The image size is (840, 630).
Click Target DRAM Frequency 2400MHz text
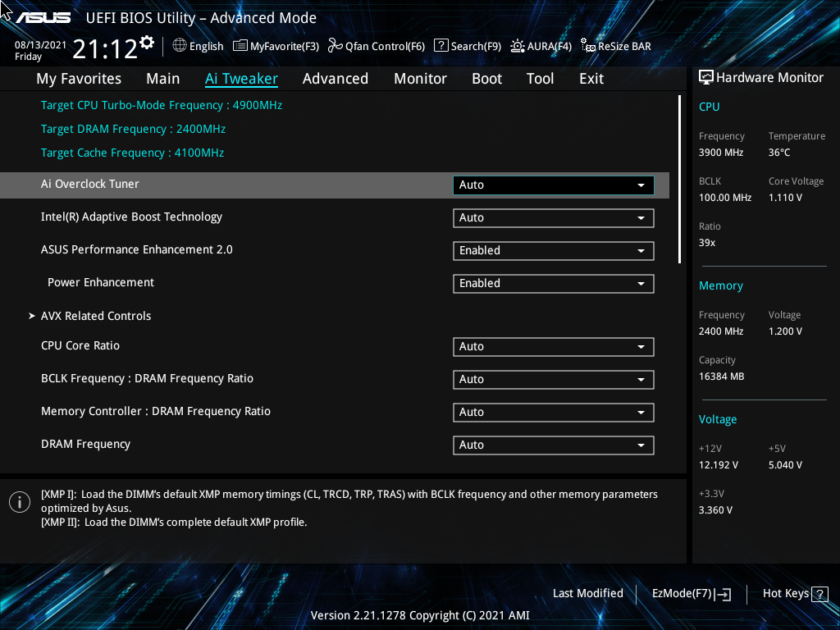coord(134,129)
